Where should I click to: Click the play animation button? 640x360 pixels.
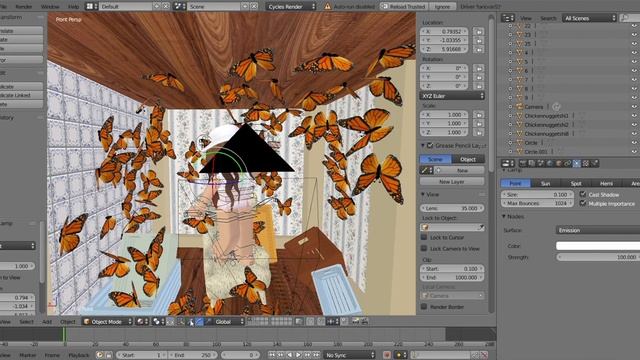298,355
